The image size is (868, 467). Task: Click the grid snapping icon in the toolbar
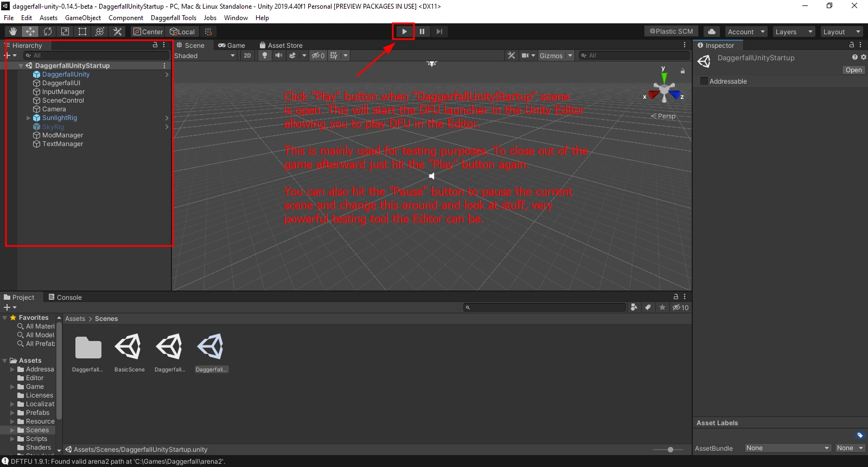[208, 31]
